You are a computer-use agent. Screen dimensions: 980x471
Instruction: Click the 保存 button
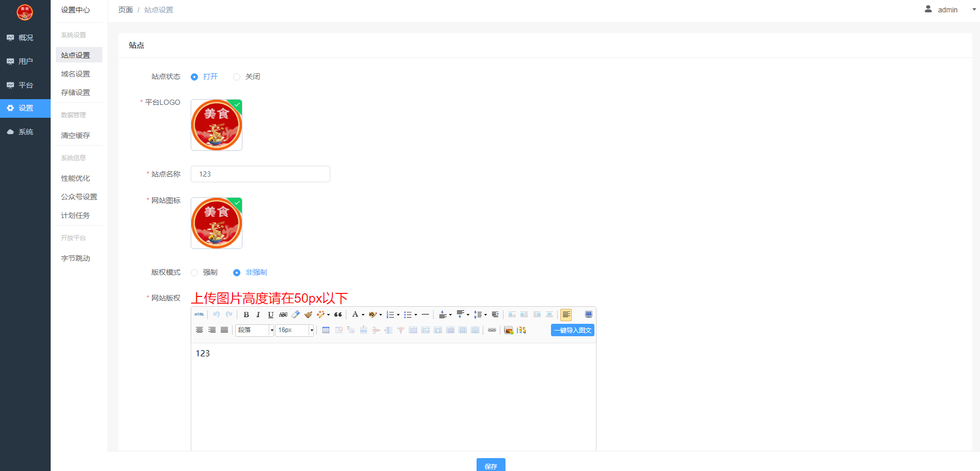tap(491, 466)
